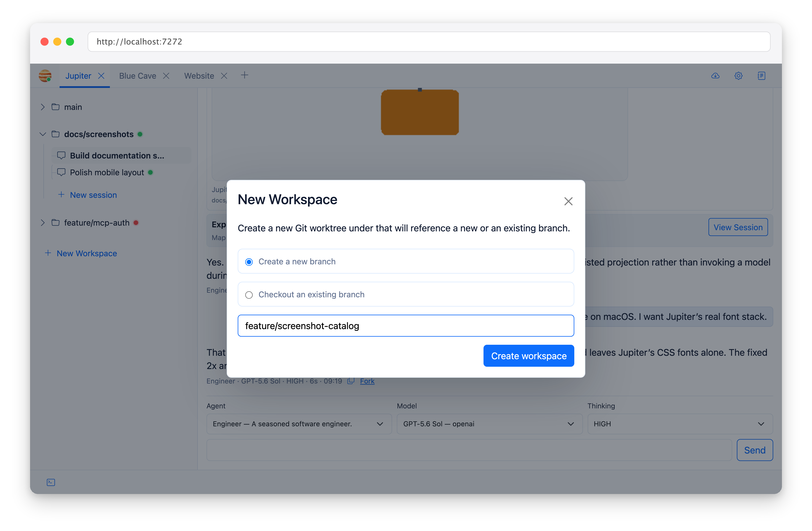Click the brown screenshot thumbnail

(420, 112)
